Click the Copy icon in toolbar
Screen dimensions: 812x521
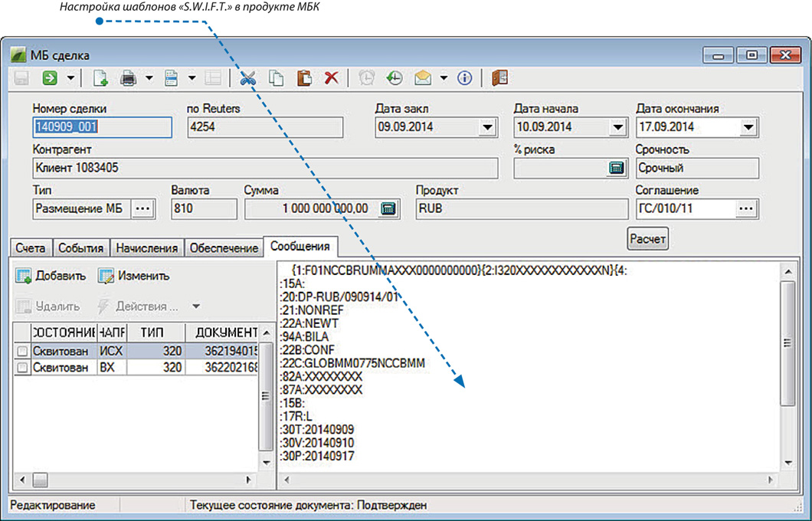point(276,78)
